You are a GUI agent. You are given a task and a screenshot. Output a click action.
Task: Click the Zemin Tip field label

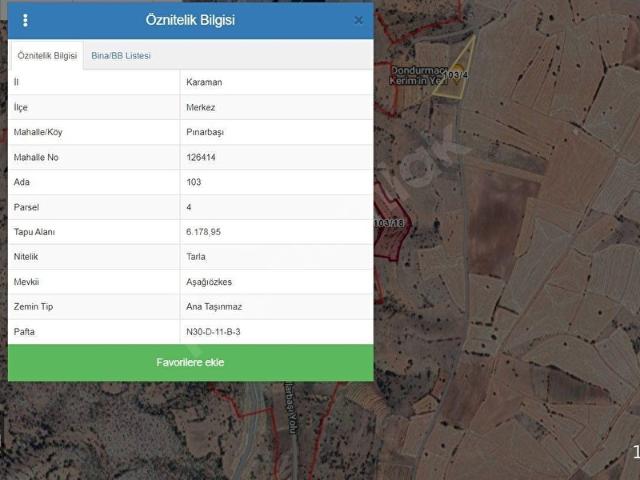(33, 307)
